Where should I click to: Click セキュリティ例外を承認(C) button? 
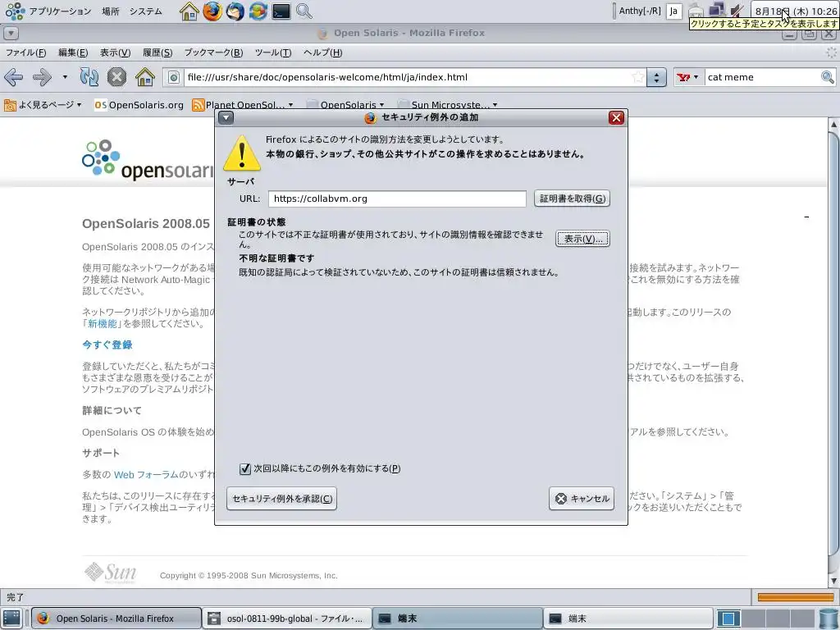(x=282, y=499)
